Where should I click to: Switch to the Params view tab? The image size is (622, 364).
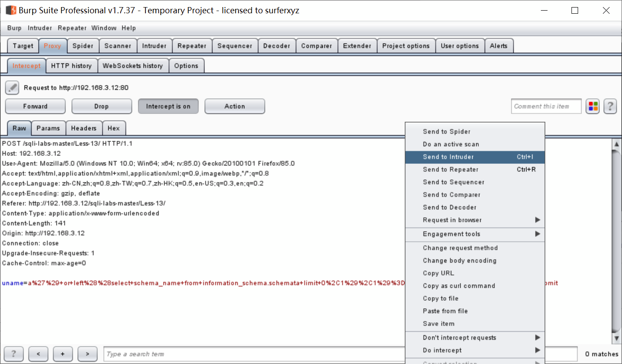(x=48, y=128)
